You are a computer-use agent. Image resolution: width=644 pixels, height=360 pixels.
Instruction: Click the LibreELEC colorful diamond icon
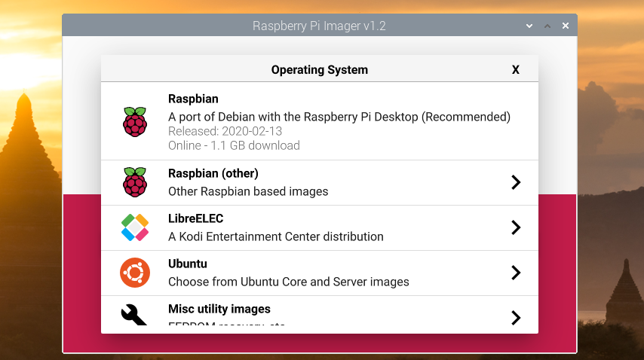(135, 227)
